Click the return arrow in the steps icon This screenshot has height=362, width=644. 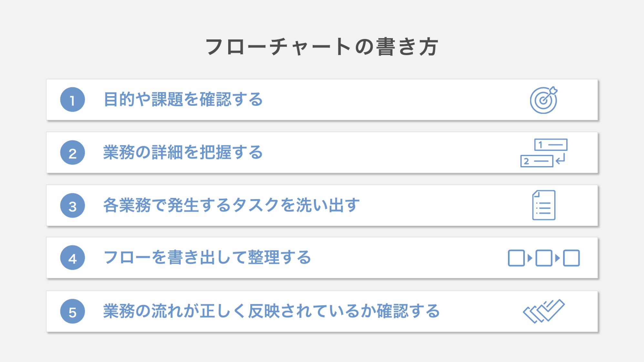561,159
